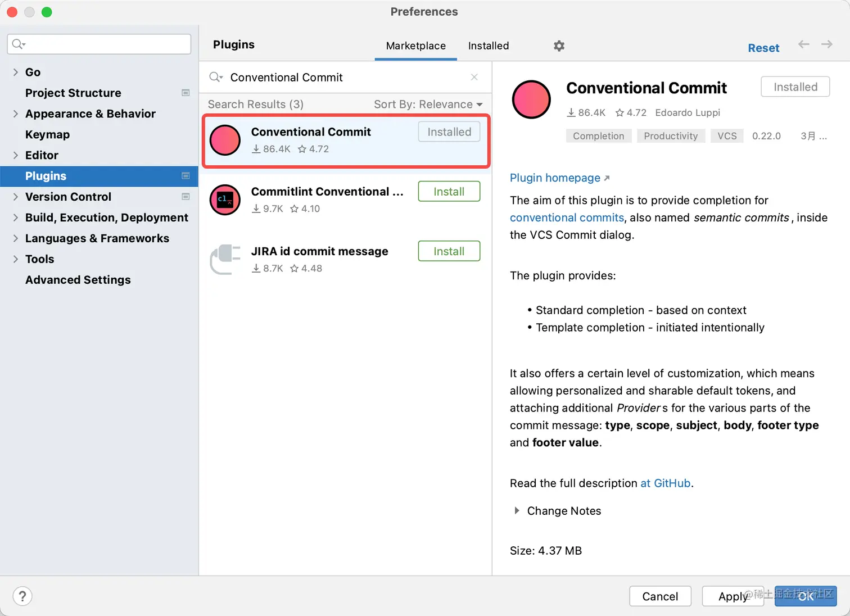Clear the plugin search field
The image size is (850, 616).
tap(474, 77)
